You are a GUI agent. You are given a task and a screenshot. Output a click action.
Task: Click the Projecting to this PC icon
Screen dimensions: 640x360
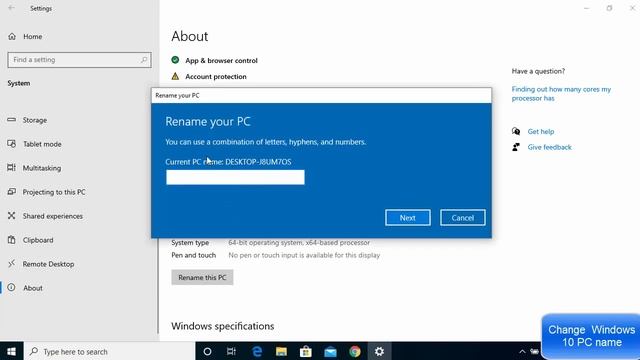click(11, 191)
